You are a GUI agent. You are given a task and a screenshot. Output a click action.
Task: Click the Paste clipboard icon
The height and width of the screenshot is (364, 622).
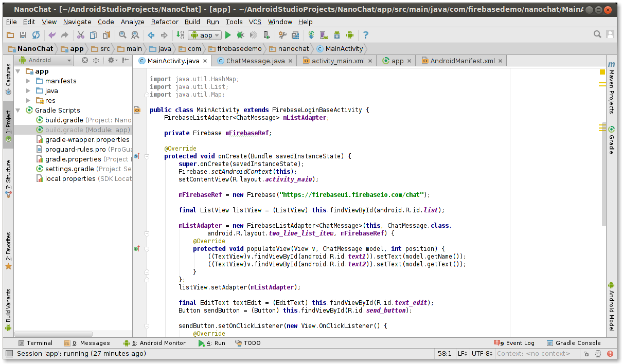click(x=106, y=35)
